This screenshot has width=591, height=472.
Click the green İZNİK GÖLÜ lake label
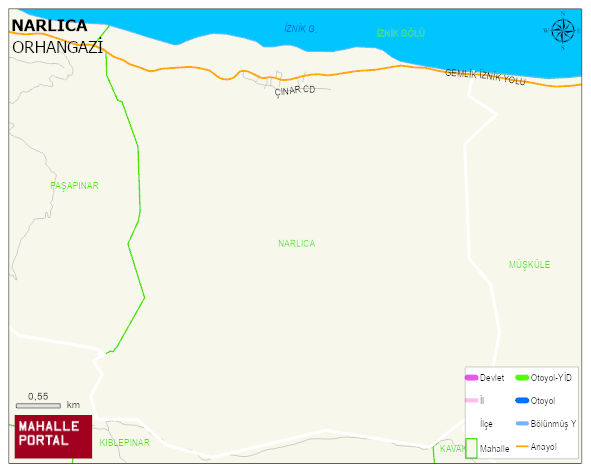[401, 33]
